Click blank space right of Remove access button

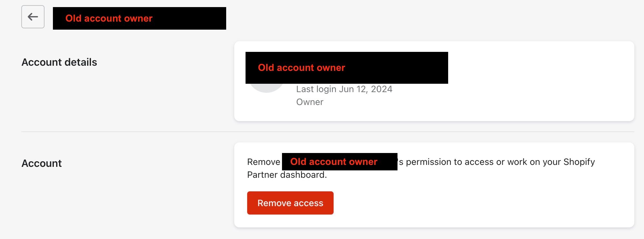coord(468,203)
